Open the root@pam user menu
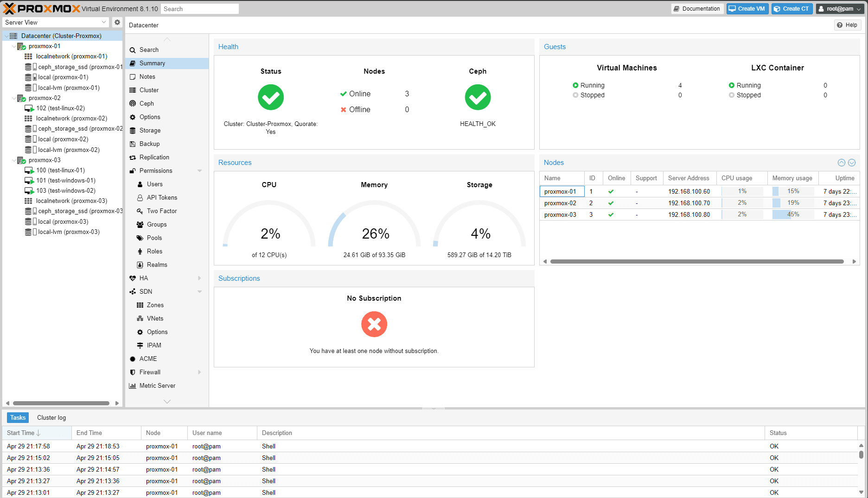This screenshot has height=498, width=868. pos(840,9)
